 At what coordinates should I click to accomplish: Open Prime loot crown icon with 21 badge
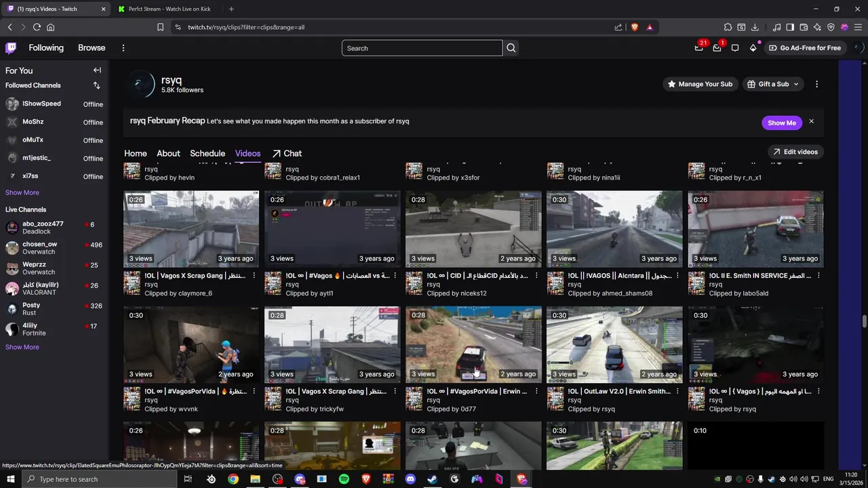point(699,47)
